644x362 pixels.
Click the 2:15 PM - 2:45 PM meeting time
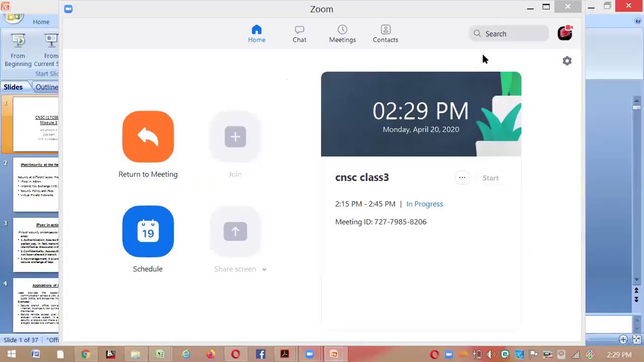365,204
